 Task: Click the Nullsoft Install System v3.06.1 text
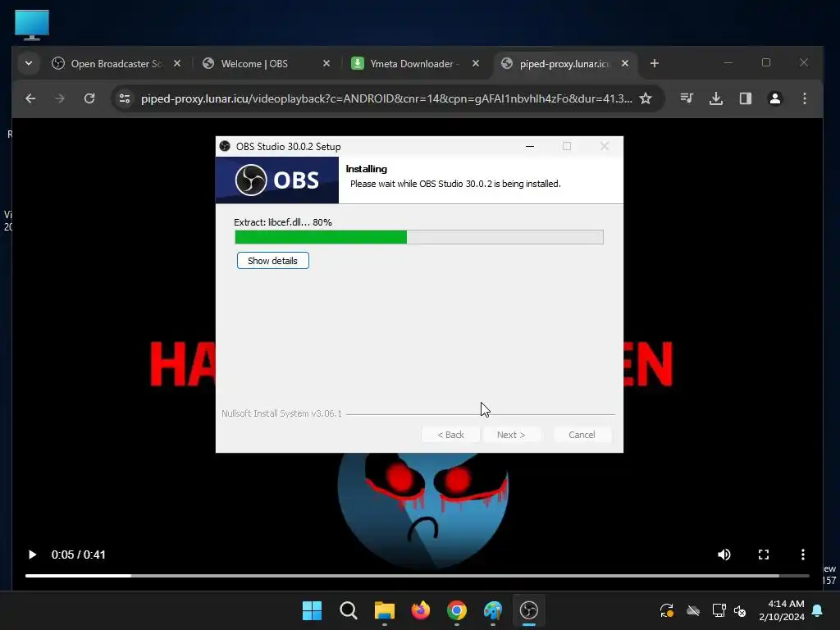281,413
